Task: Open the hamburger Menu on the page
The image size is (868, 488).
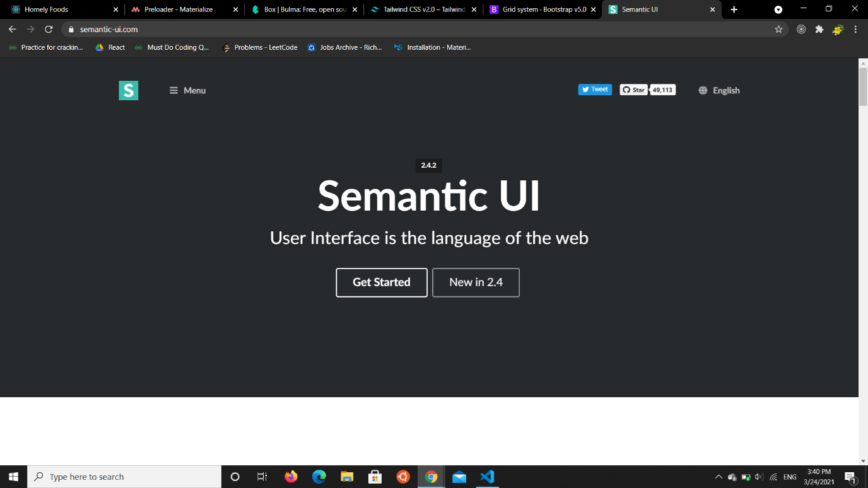Action: [x=187, y=91]
